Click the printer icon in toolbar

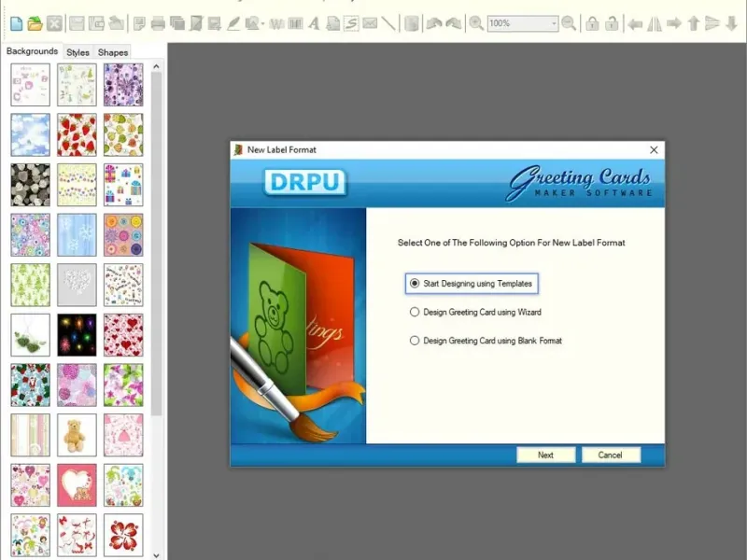(x=158, y=22)
